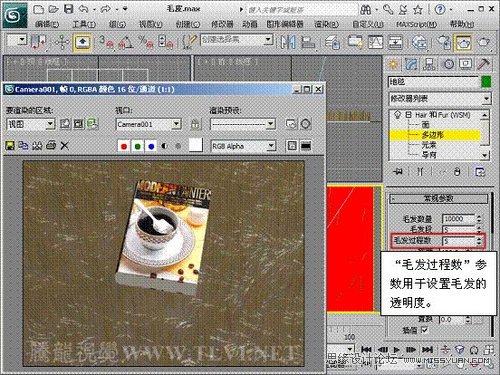Select the 元素 sub-object level

click(x=429, y=145)
